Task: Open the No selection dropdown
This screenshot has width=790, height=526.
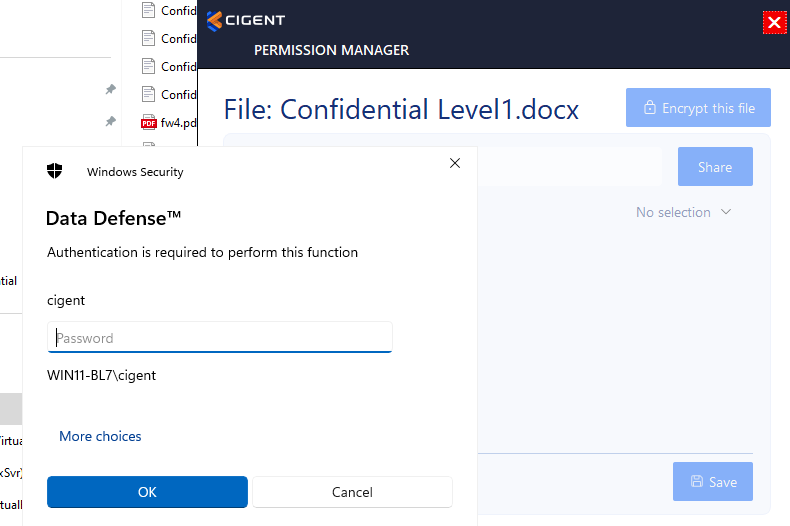Action: coord(683,212)
